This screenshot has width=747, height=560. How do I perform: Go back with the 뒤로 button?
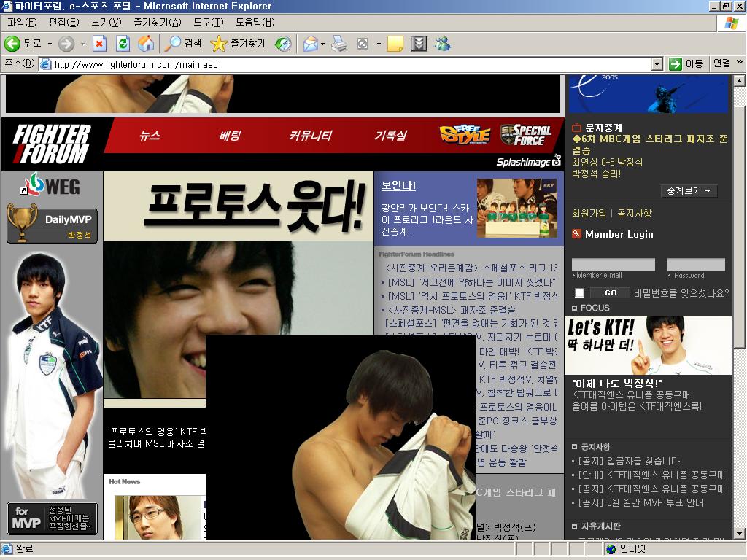23,44
